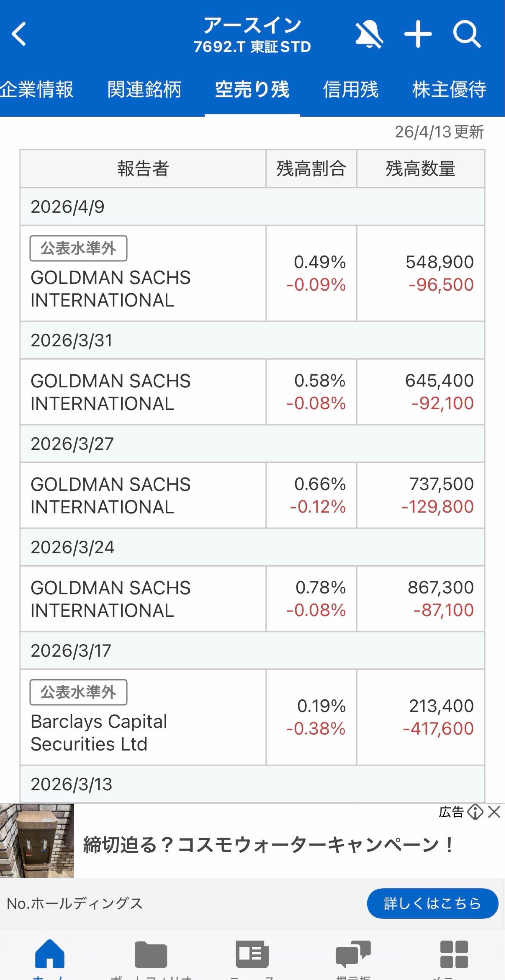Open search with magnifier icon
The width and height of the screenshot is (505, 980).
(x=467, y=35)
